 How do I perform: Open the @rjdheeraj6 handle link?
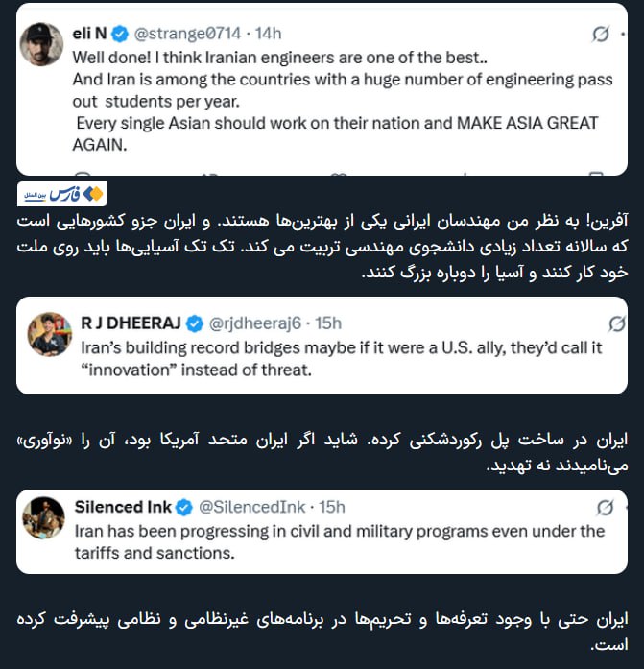coord(252,323)
